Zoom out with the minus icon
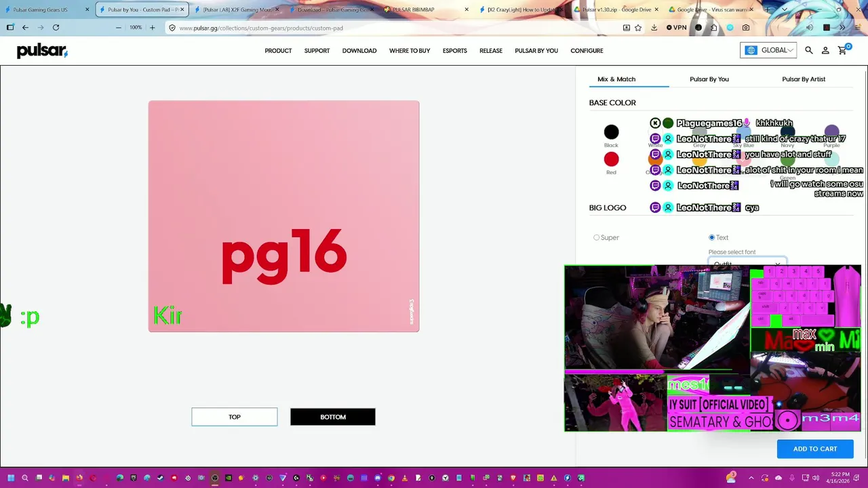Screen dimensions: 868x488 118,28
